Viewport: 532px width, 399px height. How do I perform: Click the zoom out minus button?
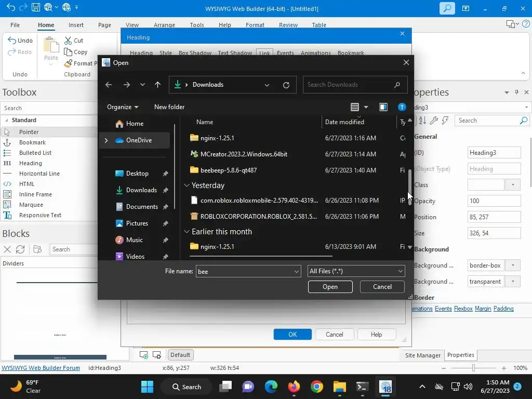pyautogui.click(x=444, y=368)
